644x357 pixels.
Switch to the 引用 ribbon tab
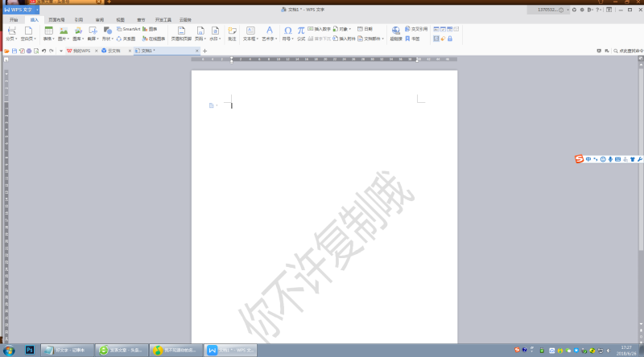[79, 19]
